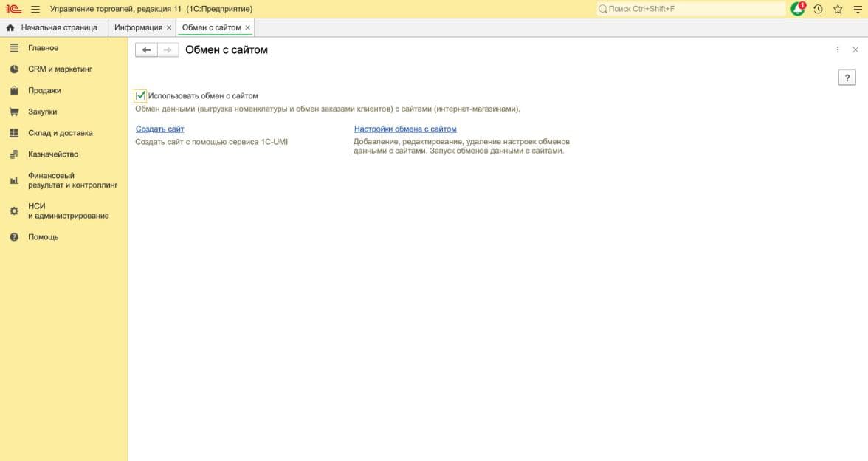Click the home icon of Начальная страница
The height and width of the screenshot is (461, 868).
coord(10,27)
